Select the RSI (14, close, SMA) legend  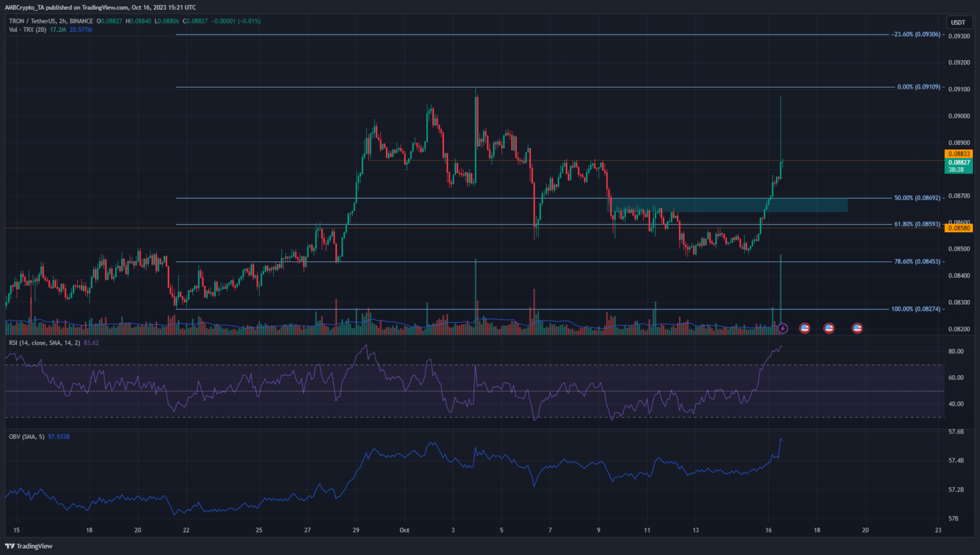(x=44, y=343)
